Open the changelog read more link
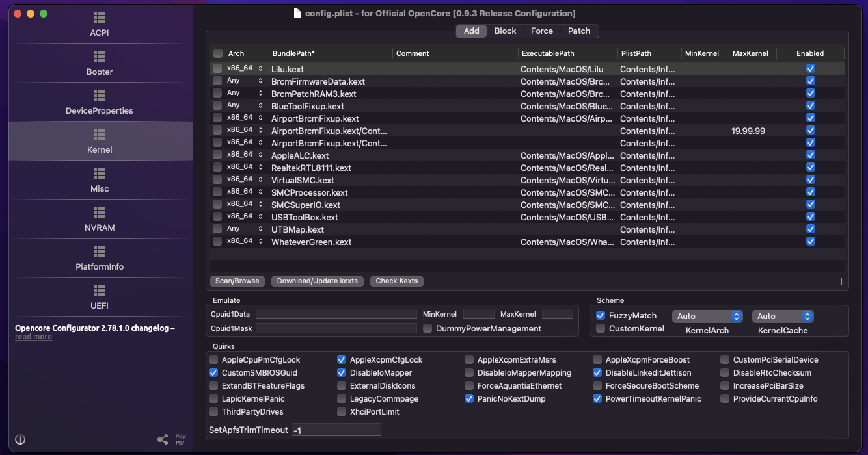The height and width of the screenshot is (455, 868). 33,337
